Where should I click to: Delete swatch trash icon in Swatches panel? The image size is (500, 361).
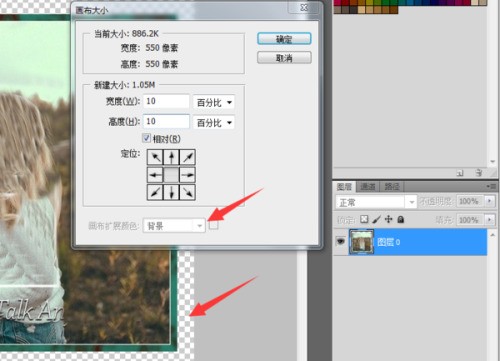click(x=479, y=173)
